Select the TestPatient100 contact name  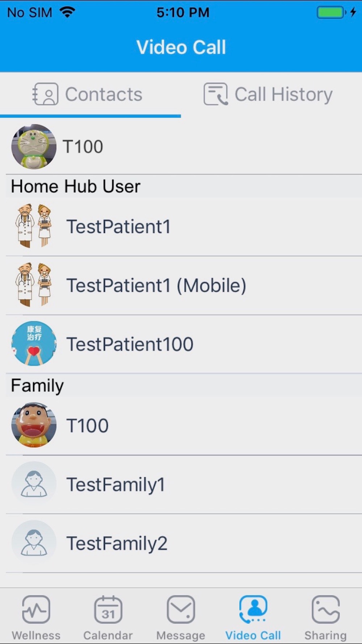[130, 344]
